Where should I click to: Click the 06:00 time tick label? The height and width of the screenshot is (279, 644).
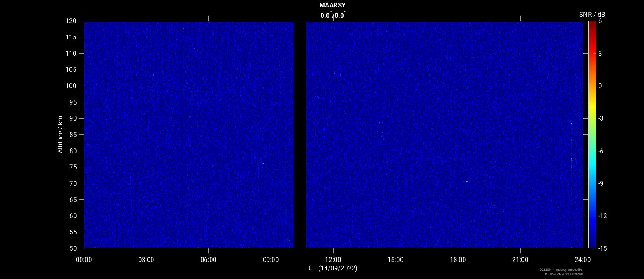(x=208, y=260)
